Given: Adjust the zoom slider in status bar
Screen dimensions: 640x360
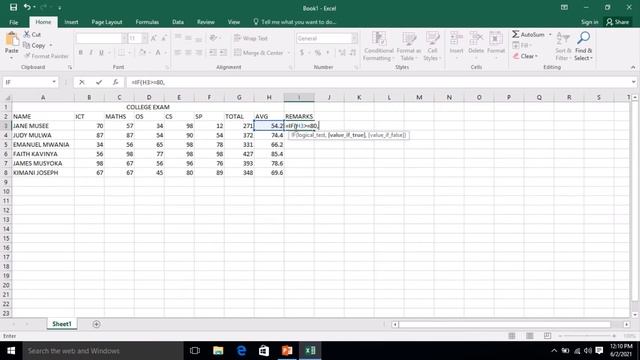Looking at the screenshot, I should [587, 336].
